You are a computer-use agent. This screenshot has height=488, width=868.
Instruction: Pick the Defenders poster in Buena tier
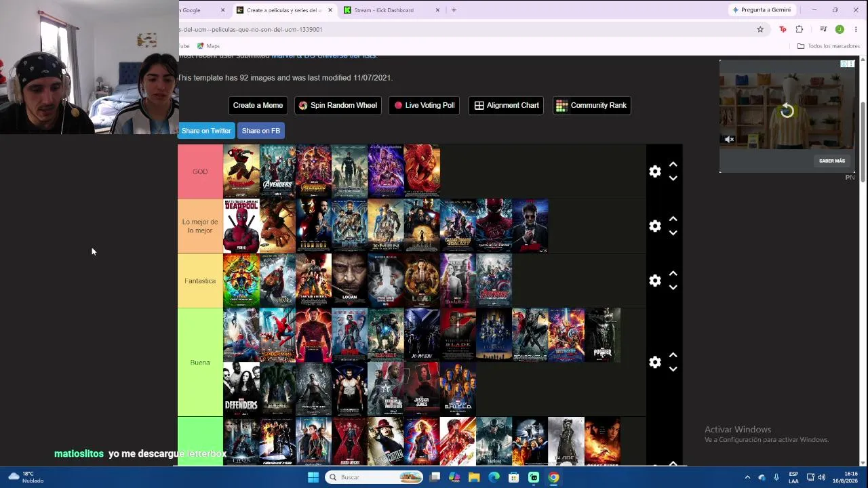pyautogui.click(x=241, y=389)
